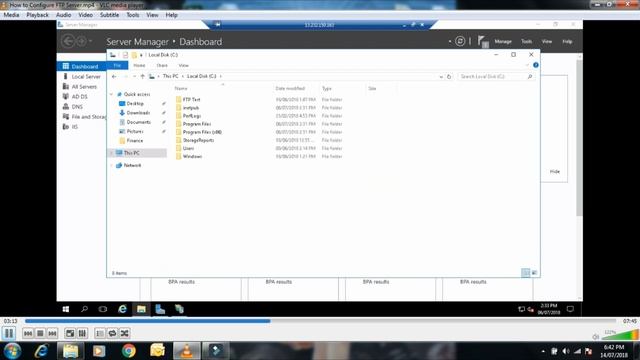The image size is (640, 360).
Task: Click the Search Local Disk field
Action: pyautogui.click(x=496, y=77)
